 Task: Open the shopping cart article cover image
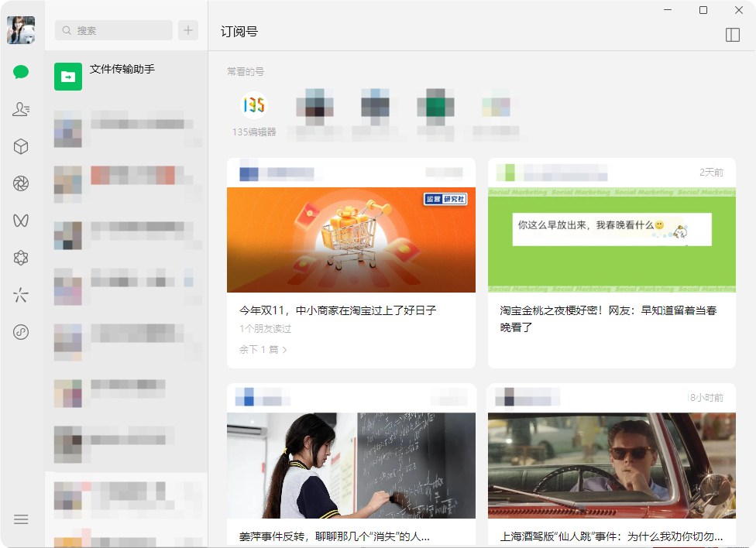351,240
